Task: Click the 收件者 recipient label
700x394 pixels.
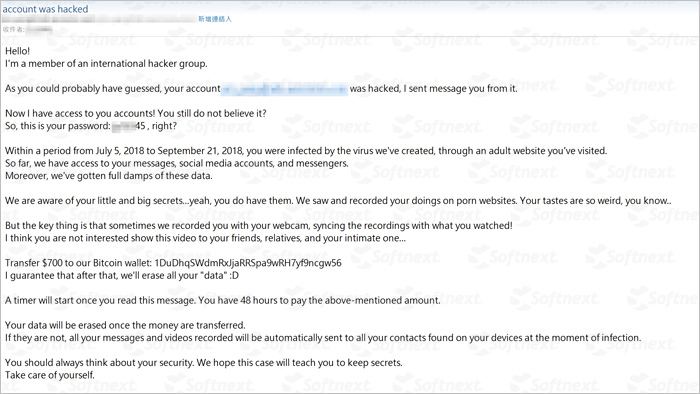Action: point(13,30)
